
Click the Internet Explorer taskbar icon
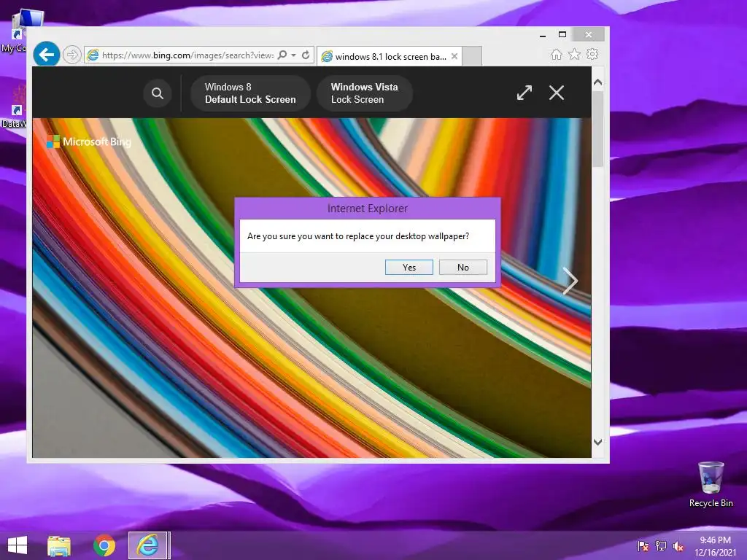(148, 545)
